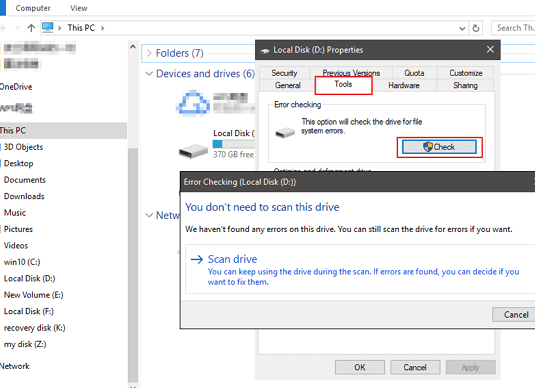
Task: Click drive icon in Properties title bar
Action: pos(265,51)
